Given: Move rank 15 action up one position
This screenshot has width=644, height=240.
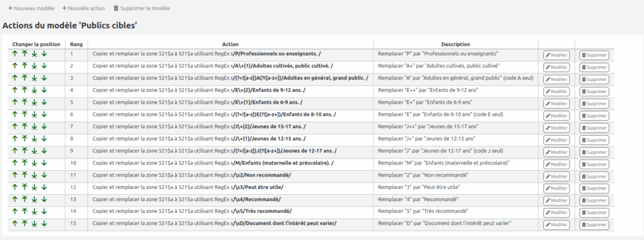Looking at the screenshot, I should (15, 224).
